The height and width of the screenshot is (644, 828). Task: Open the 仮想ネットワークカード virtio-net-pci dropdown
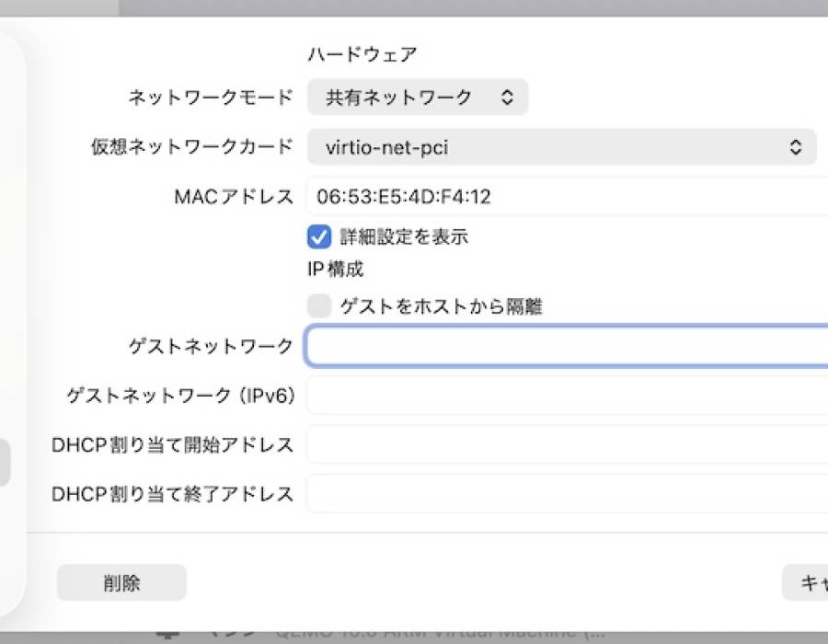(562, 147)
